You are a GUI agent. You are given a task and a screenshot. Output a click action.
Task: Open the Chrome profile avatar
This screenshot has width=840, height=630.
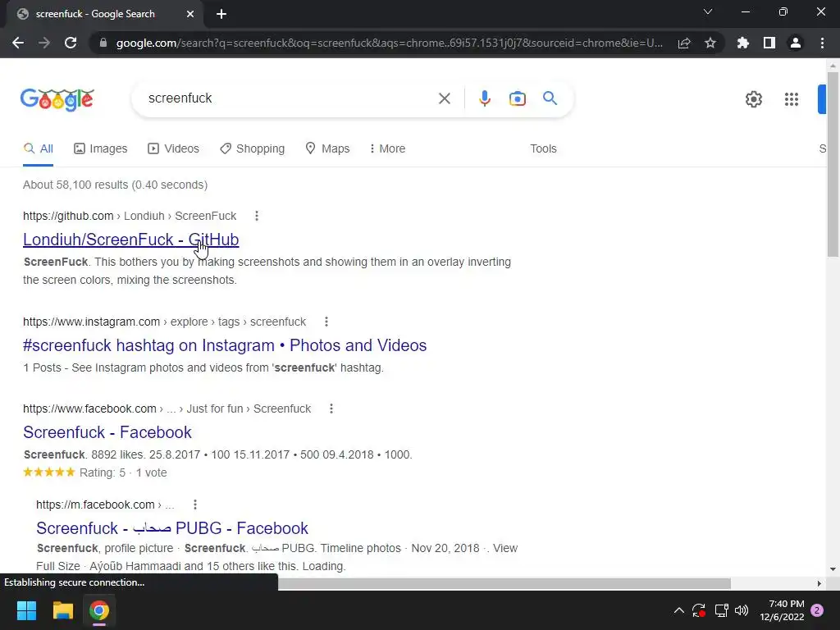(x=796, y=43)
